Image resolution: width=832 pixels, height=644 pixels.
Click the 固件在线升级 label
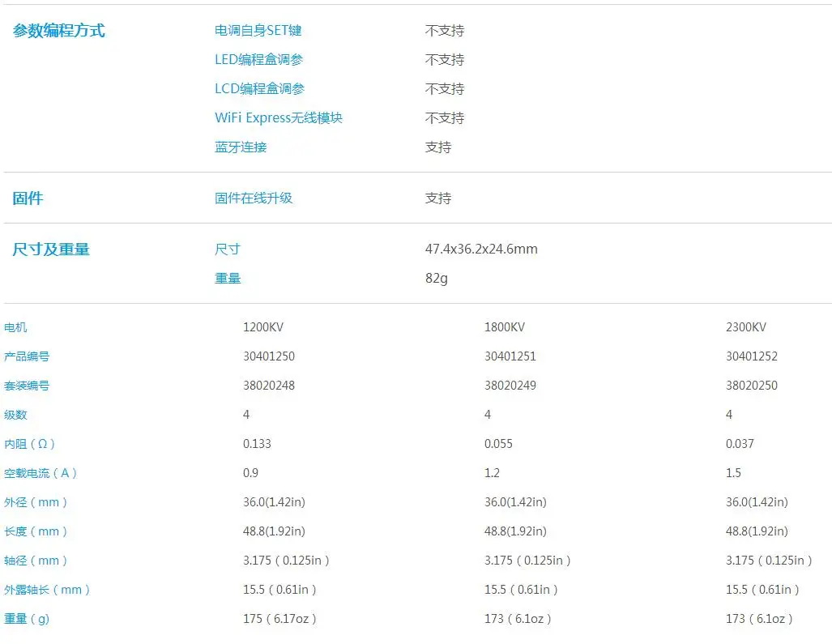click(x=254, y=198)
